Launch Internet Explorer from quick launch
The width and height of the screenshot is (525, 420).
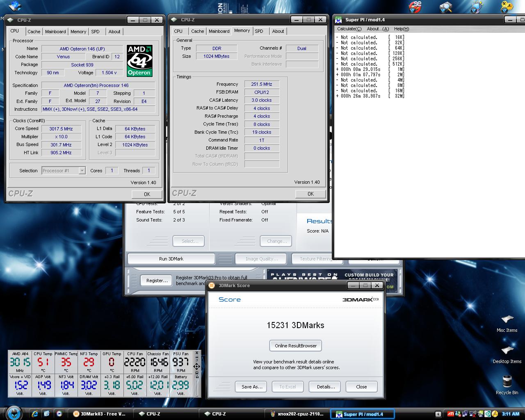click(x=35, y=414)
